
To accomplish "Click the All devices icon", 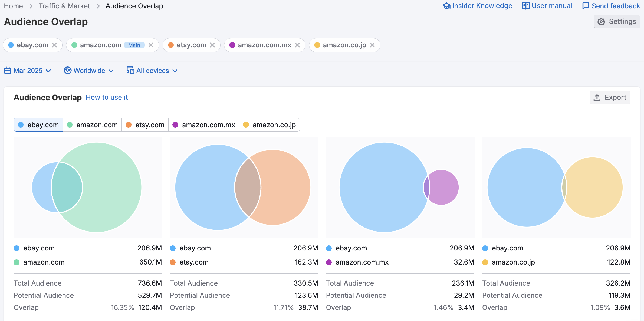I will [130, 71].
